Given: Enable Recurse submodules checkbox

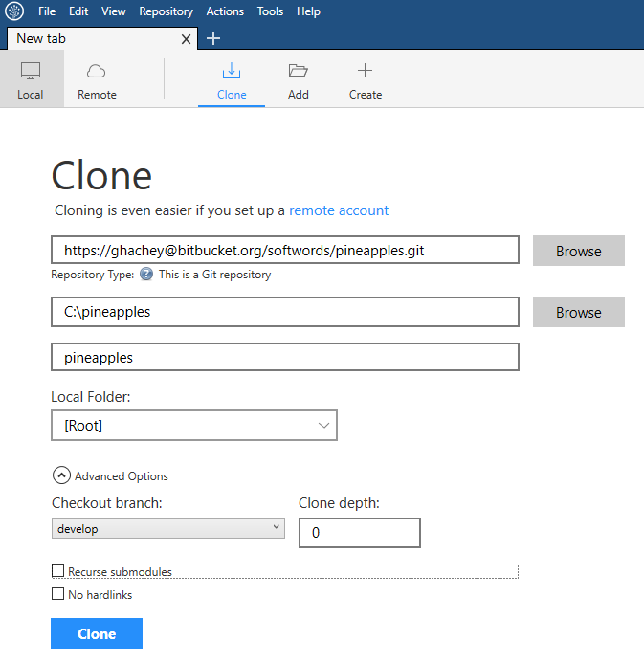Looking at the screenshot, I should [58, 572].
